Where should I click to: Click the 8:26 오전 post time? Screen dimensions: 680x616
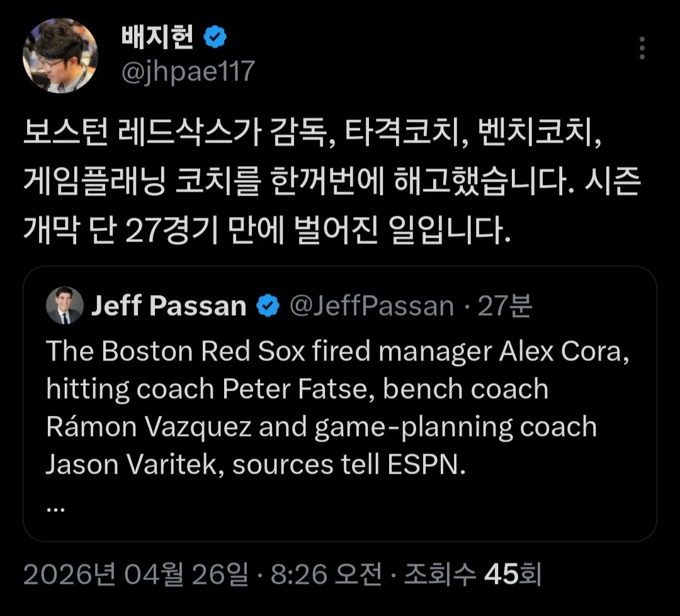click(326, 574)
